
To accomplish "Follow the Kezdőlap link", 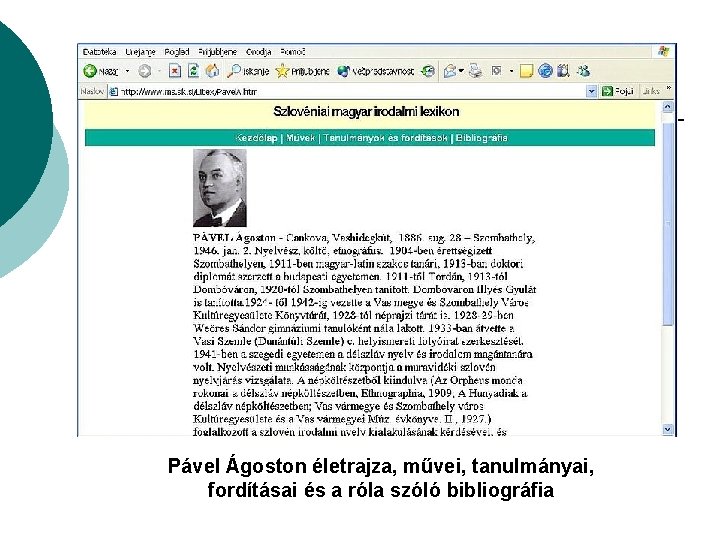I will 256,138.
